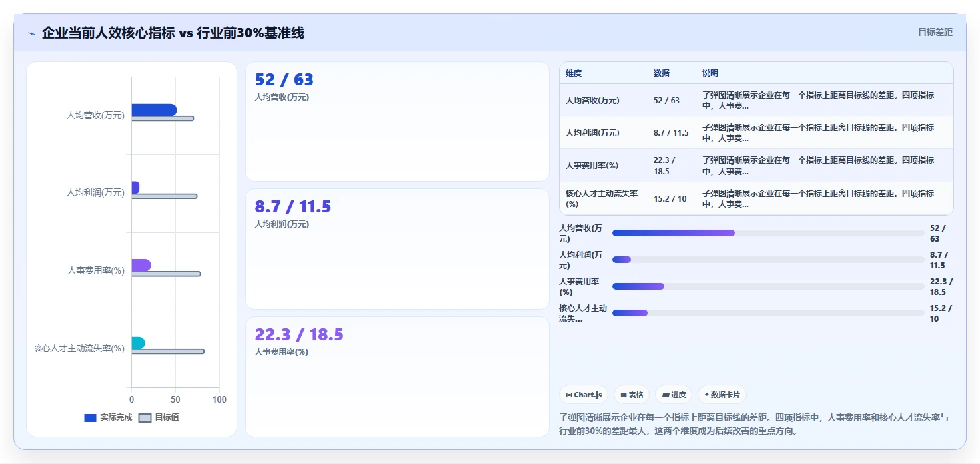Click the 22.3 / 18.5 value beside its progress bar
Screen dimensions: 980x464
[941, 286]
